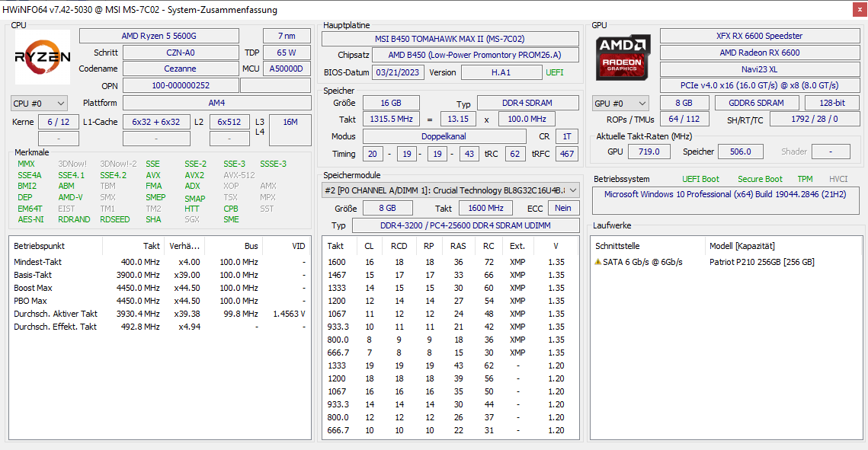868x450 pixels.
Task: Select the Cezanne codename field
Action: click(181, 69)
